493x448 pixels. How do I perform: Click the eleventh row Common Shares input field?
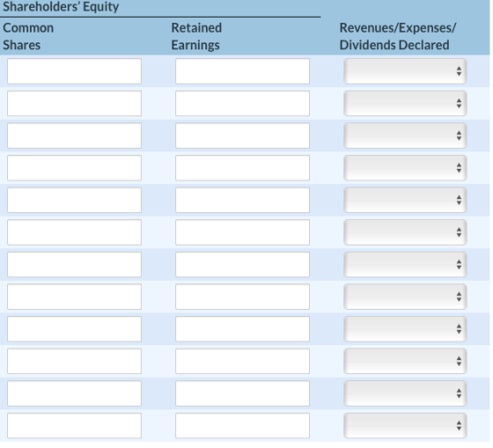click(75, 393)
